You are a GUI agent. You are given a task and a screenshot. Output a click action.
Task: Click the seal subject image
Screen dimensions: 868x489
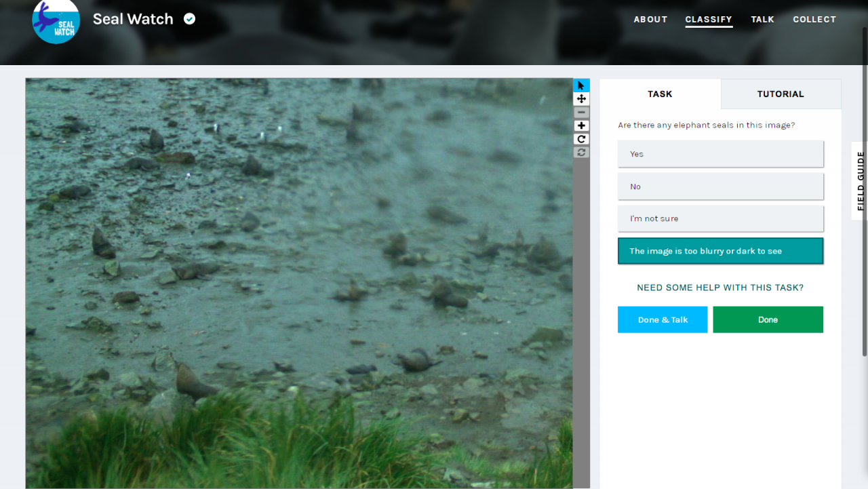tap(299, 283)
